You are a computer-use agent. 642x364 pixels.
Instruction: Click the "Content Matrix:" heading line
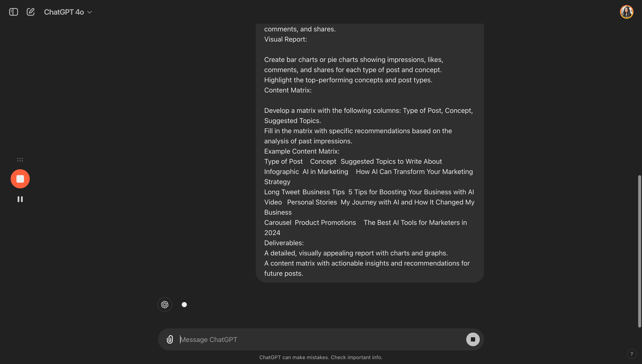tap(288, 90)
